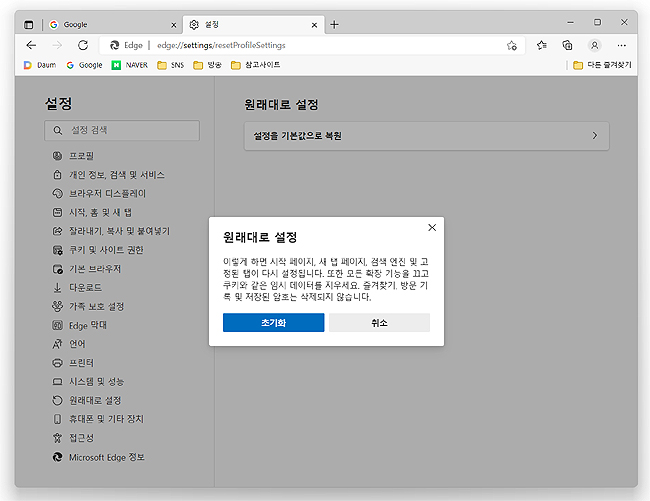
Task: Click the 취소 cancel button
Action: point(379,322)
